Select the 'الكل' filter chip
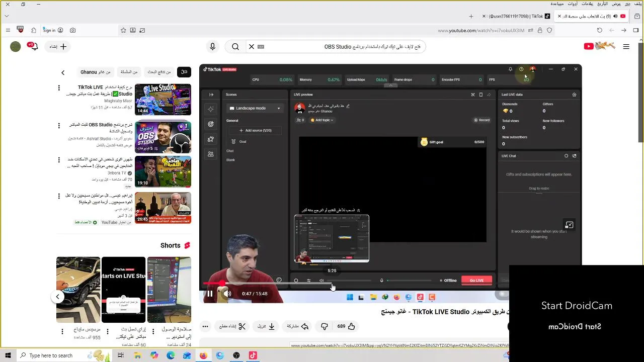The image size is (644, 362). coord(184,72)
